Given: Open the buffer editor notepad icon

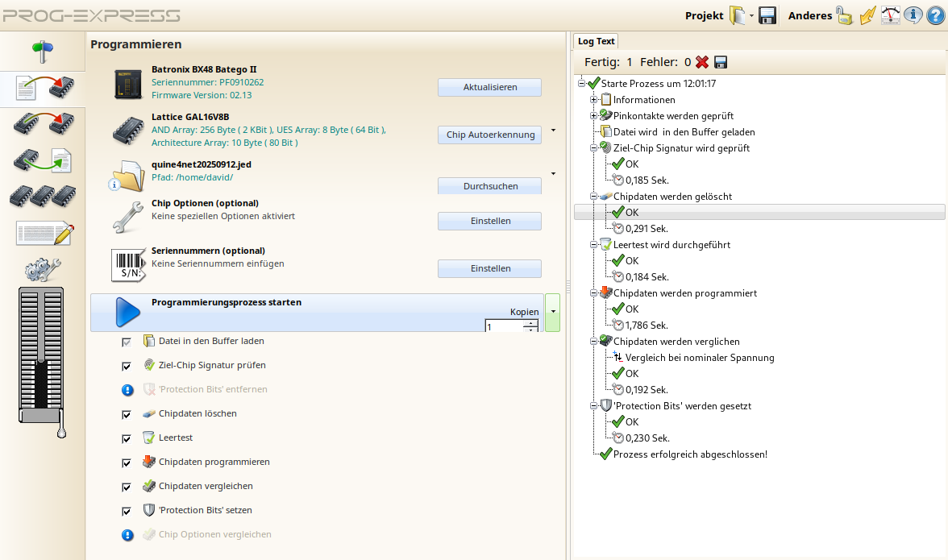Looking at the screenshot, I should click(44, 234).
